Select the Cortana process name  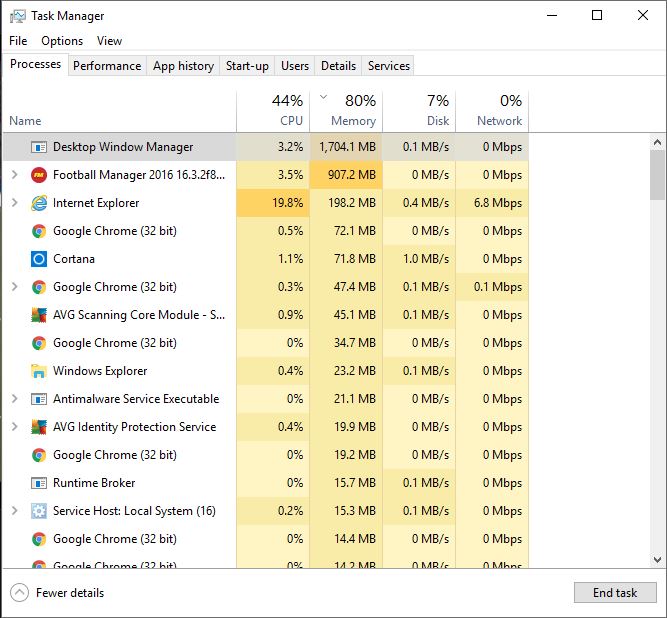[x=74, y=259]
